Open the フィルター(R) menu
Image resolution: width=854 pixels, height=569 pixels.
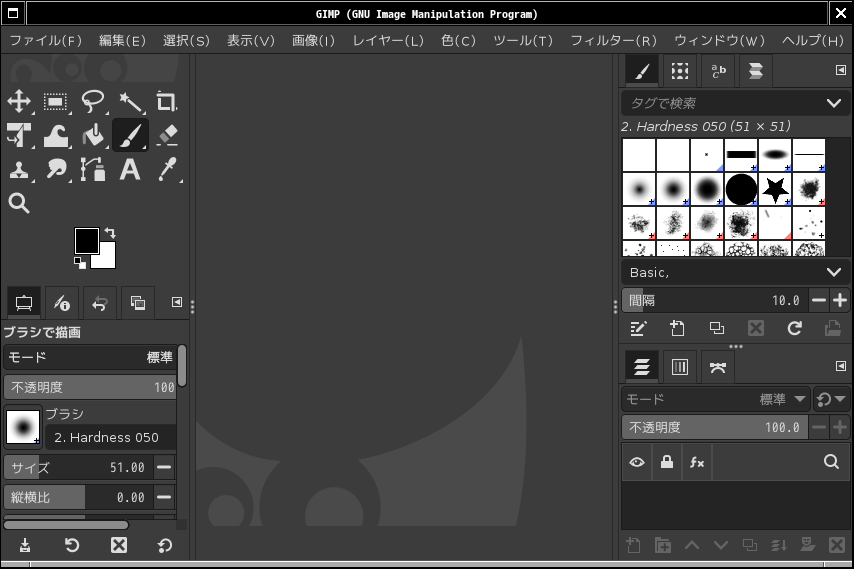[x=613, y=41]
